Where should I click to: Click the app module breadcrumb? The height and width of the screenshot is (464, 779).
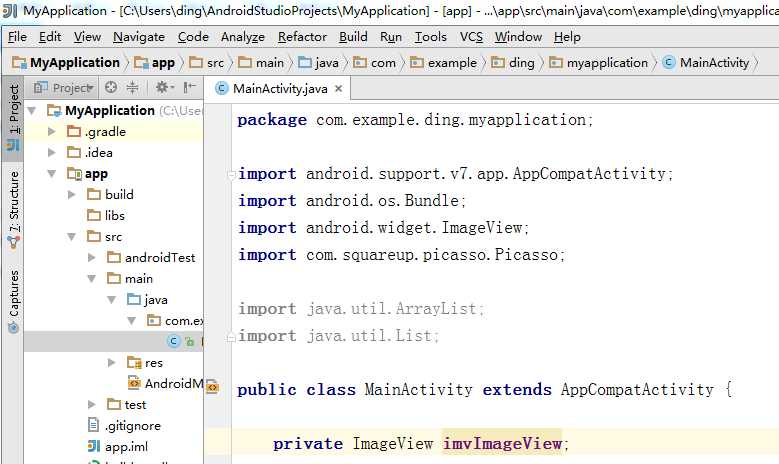pos(155,63)
